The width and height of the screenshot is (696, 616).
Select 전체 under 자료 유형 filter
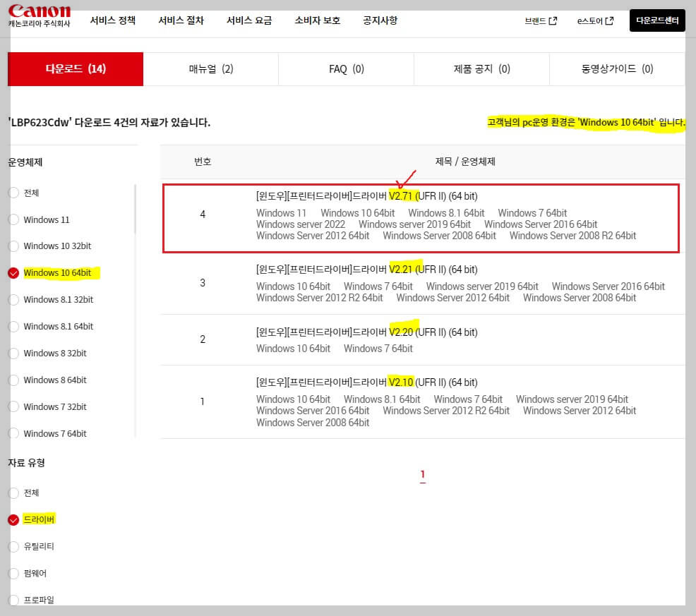[x=13, y=493]
